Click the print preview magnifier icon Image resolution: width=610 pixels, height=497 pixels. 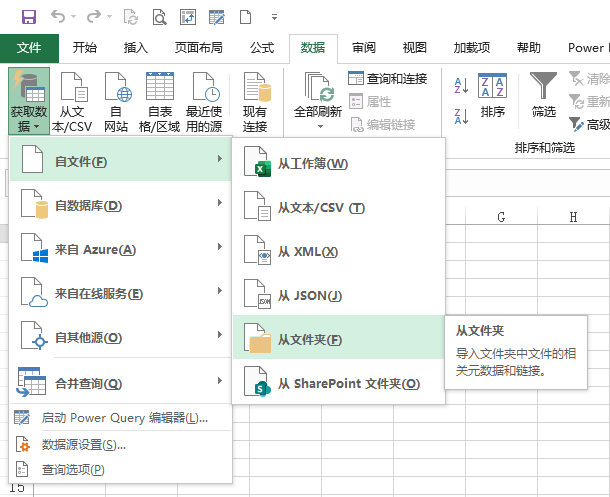[x=160, y=17]
